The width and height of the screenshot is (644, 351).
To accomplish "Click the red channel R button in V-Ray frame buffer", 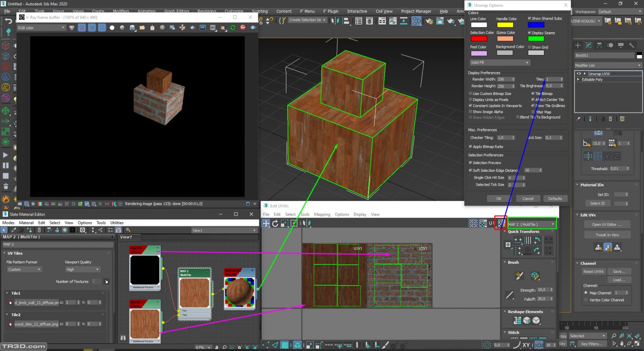I will coord(82,27).
